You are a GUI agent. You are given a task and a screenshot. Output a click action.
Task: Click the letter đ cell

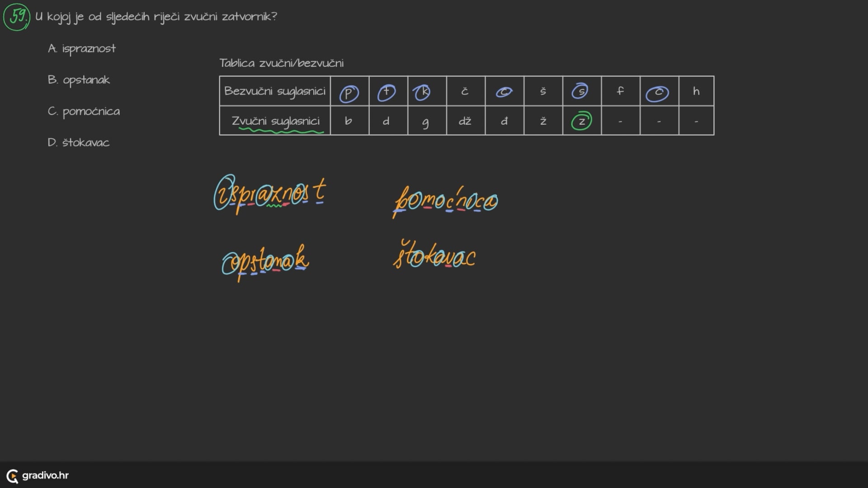pos(505,121)
